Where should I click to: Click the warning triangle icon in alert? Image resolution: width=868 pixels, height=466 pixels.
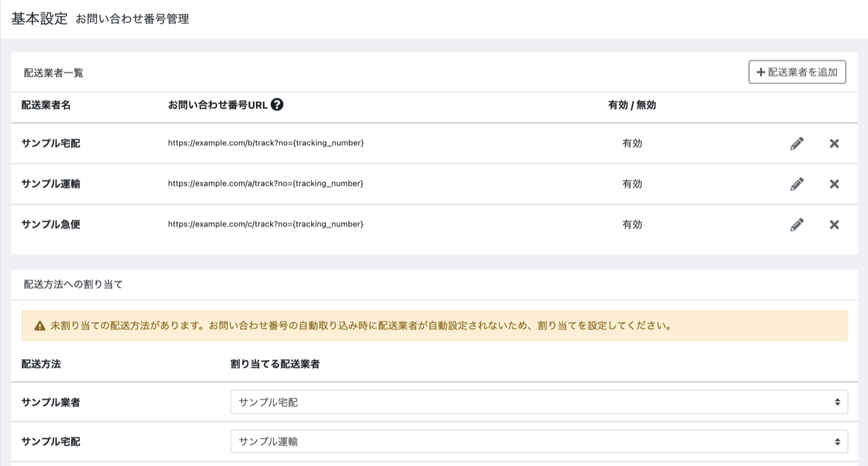(40, 326)
